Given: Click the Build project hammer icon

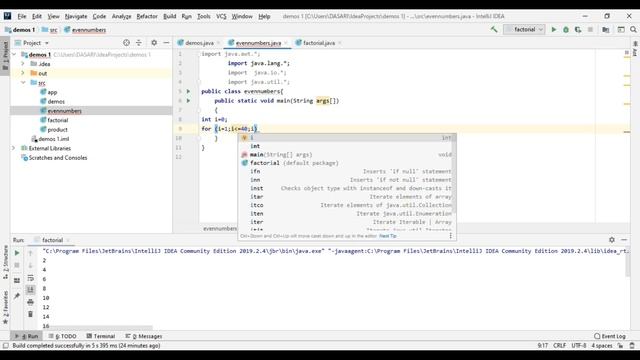Looking at the screenshot, I should 494,29.
